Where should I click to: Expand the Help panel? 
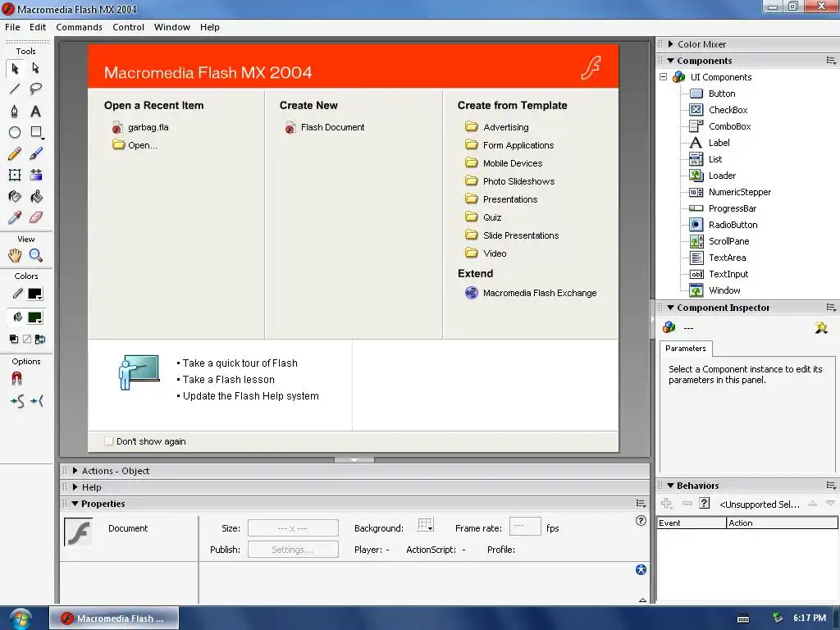pos(75,487)
